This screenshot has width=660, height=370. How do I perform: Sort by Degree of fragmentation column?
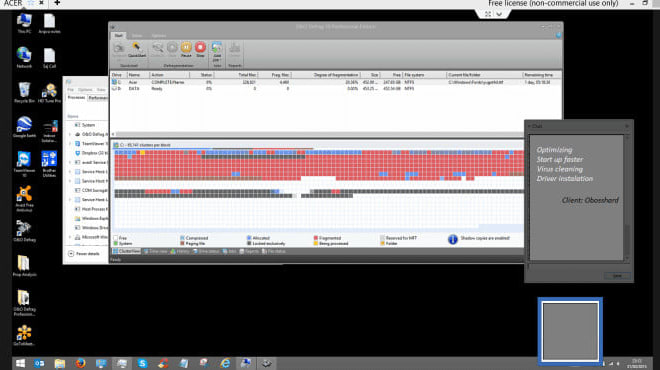pos(336,75)
